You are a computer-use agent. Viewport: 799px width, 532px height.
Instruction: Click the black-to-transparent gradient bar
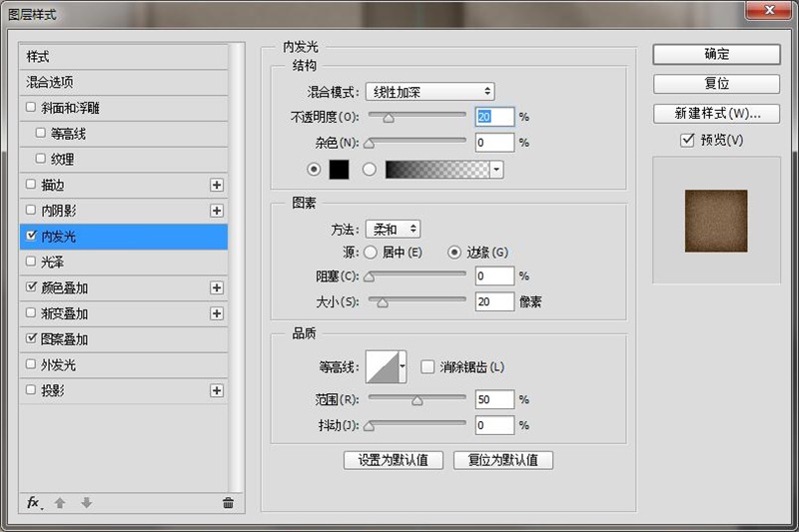click(437, 170)
